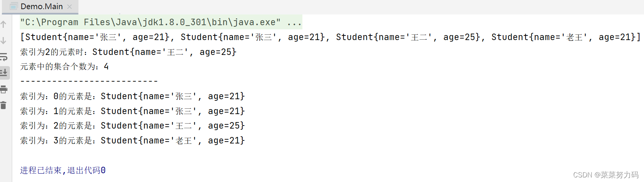
Task: Click the index 1 element output line
Action: pos(132,111)
